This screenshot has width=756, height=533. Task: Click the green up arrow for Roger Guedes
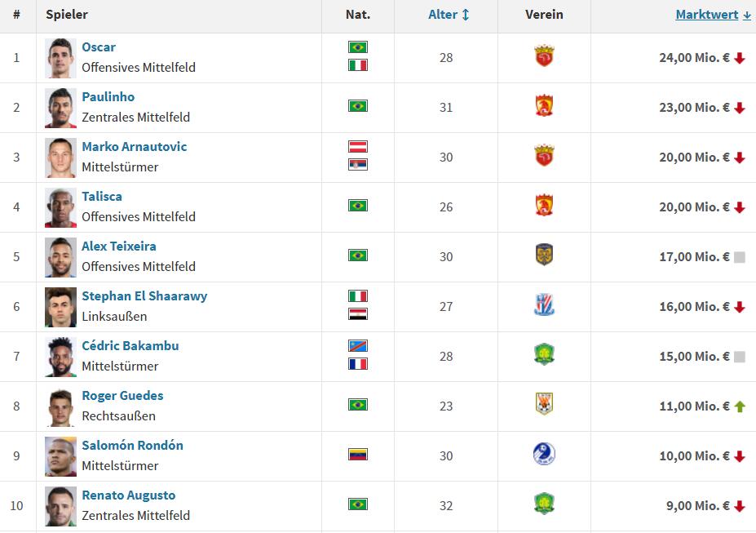[740, 406]
